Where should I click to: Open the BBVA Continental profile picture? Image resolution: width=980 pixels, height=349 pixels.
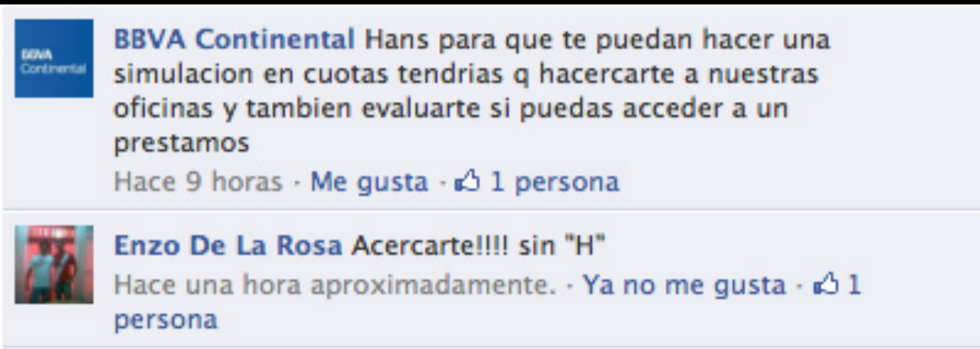click(54, 58)
